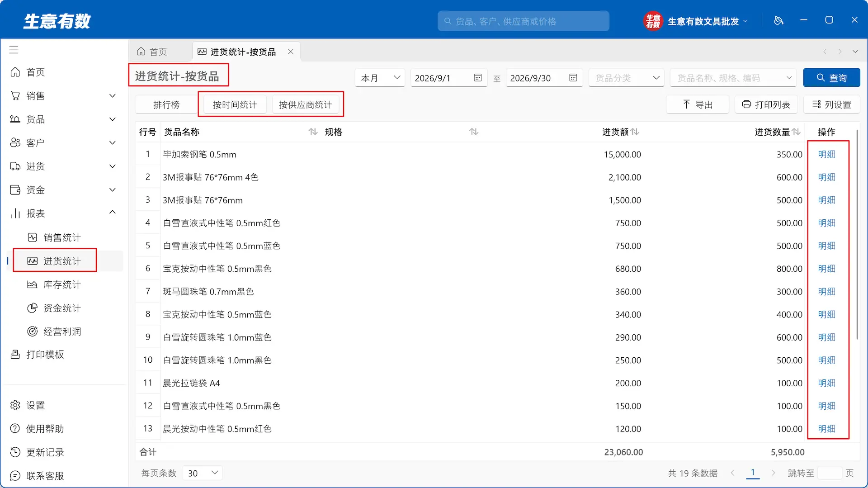Open start date calendar picker icon
868x488 pixels.
click(x=477, y=78)
